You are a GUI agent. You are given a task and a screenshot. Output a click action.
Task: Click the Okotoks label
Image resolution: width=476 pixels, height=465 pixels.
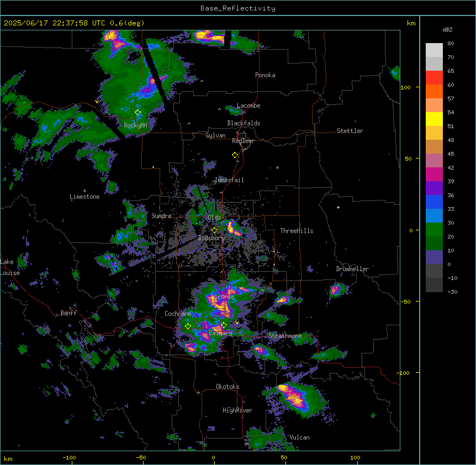[x=228, y=387]
